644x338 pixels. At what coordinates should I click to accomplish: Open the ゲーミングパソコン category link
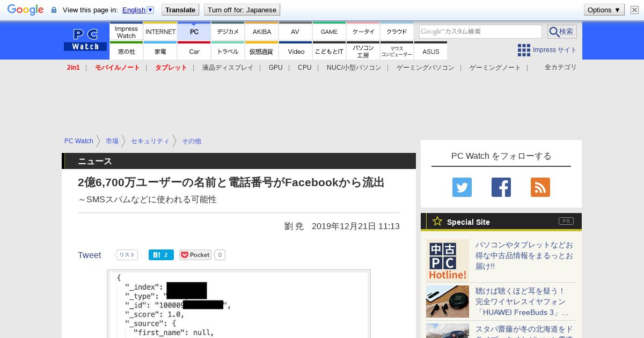click(x=426, y=68)
